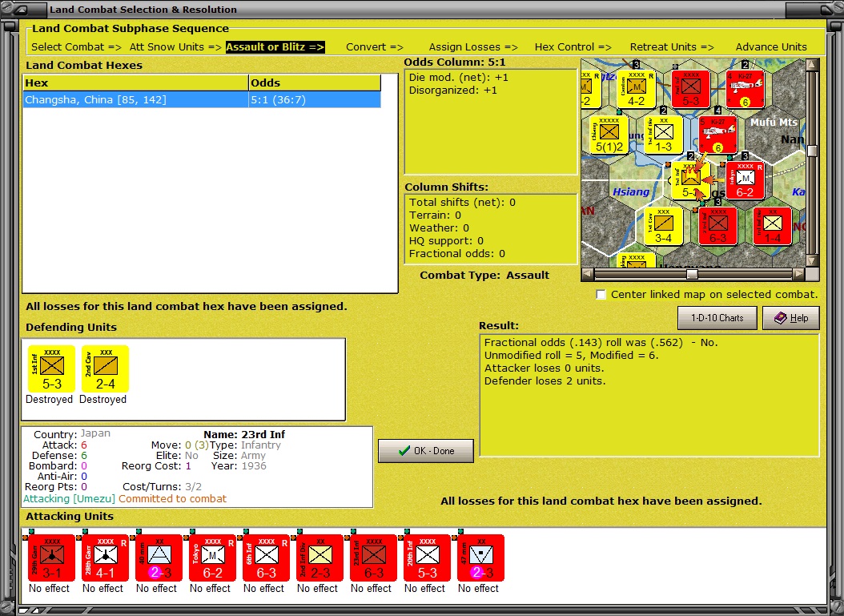Select the 29th Garr 3-1 attacking unit
Viewport: 844px width, 616px height.
(52, 558)
